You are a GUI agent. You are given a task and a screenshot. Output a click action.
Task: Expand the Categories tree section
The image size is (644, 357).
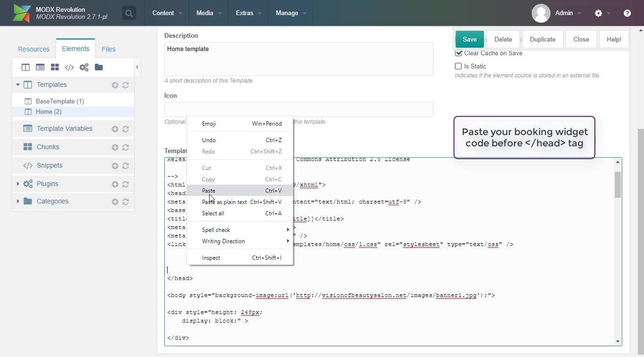tap(18, 201)
